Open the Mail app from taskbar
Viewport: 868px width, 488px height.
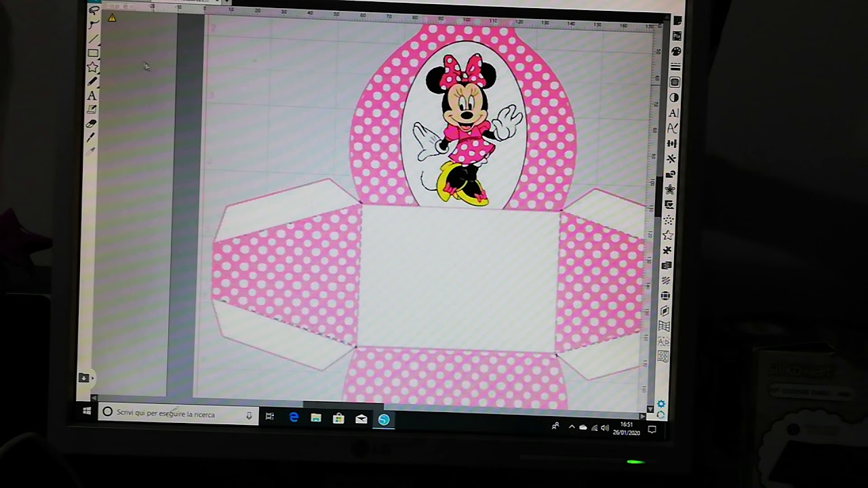point(361,420)
